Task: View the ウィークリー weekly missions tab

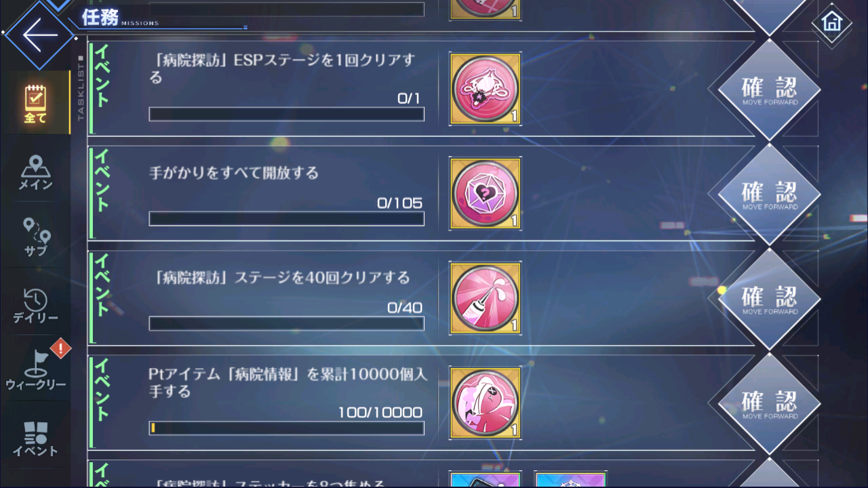Action: (x=35, y=370)
